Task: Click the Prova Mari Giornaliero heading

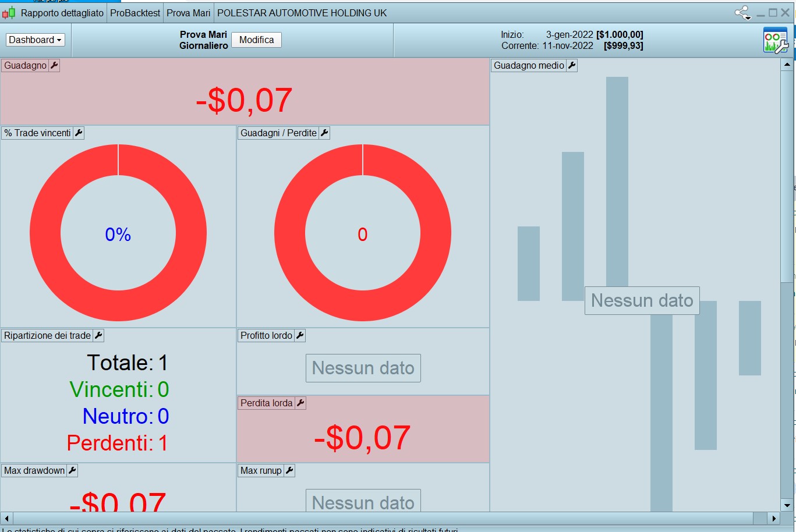Action: (x=203, y=40)
